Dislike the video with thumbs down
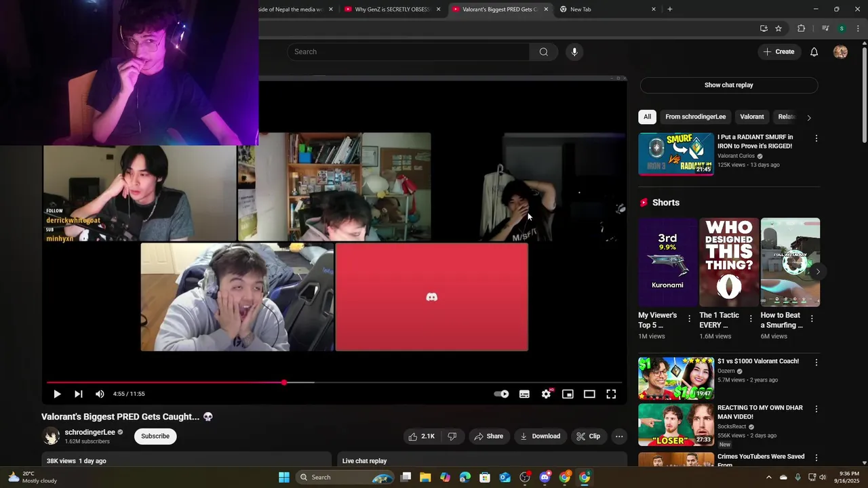 pos(452,436)
